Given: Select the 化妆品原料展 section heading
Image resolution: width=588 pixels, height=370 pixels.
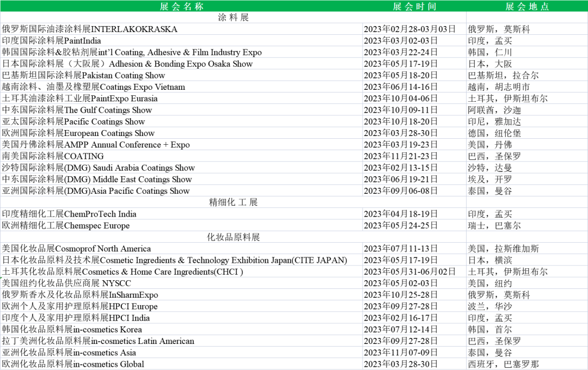Looking at the screenshot, I should pos(233,237).
